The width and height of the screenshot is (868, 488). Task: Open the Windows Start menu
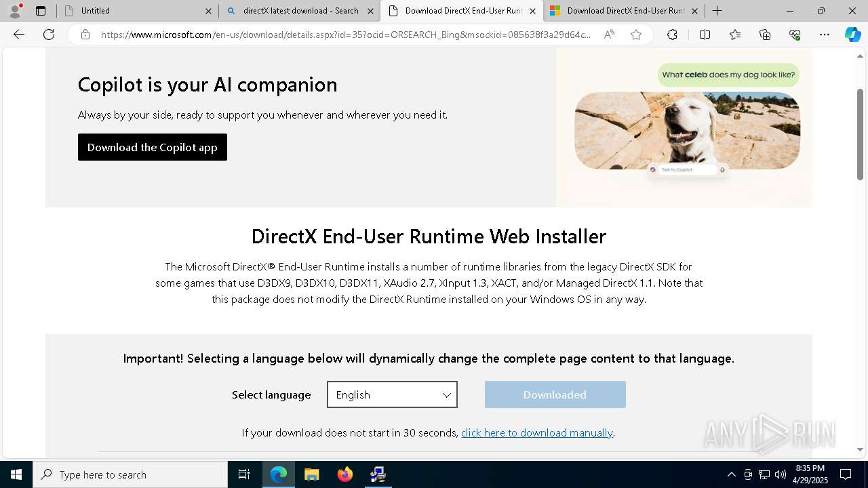(16, 474)
